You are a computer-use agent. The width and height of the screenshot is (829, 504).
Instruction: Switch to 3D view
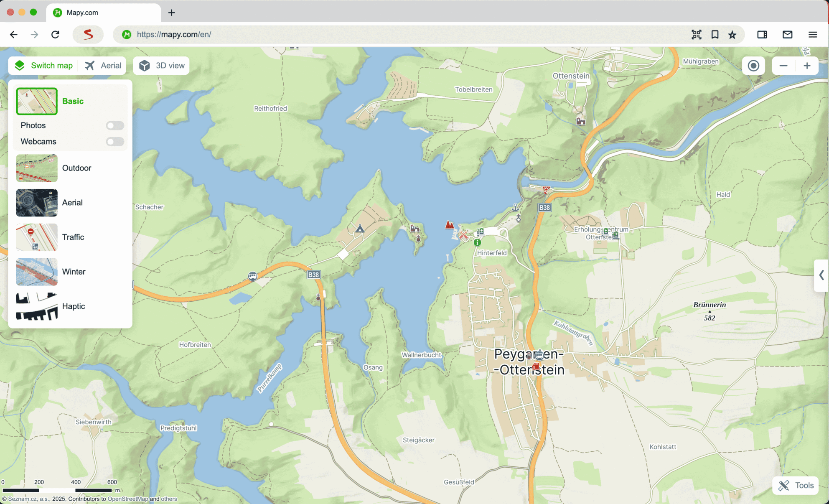(x=161, y=66)
